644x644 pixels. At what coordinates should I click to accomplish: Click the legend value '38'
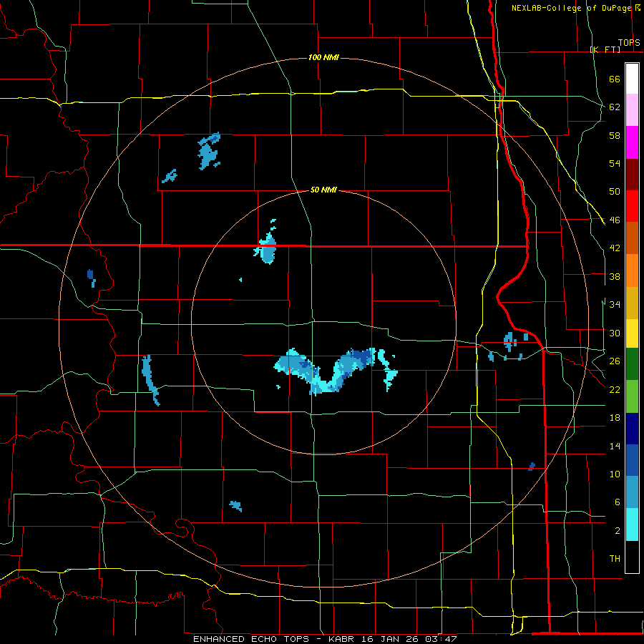[x=615, y=277]
